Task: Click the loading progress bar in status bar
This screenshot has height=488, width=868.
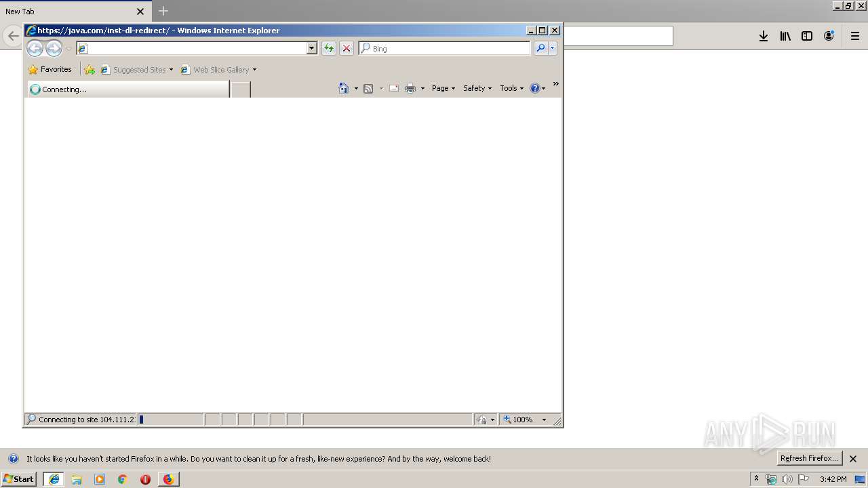Action: [x=170, y=420]
